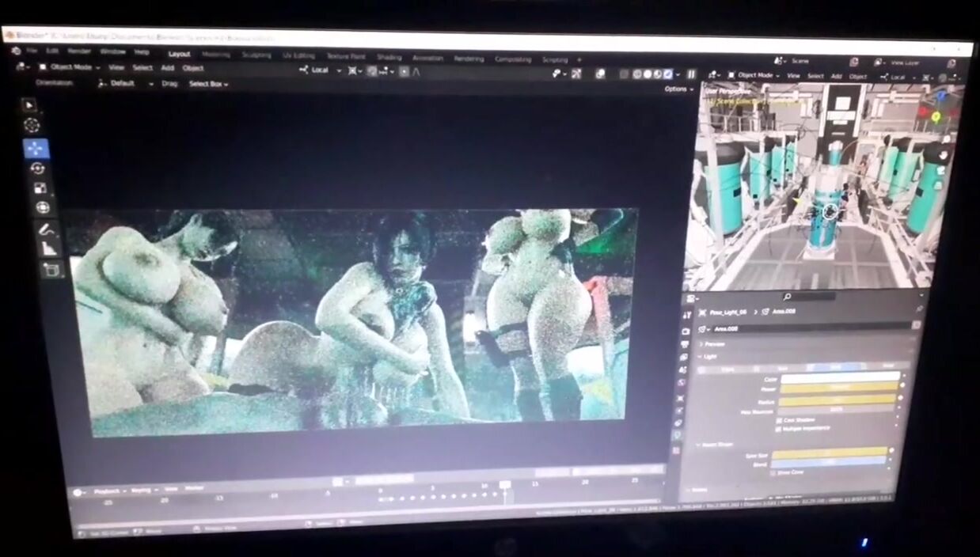Switch to the Shading workspace tab

(389, 58)
